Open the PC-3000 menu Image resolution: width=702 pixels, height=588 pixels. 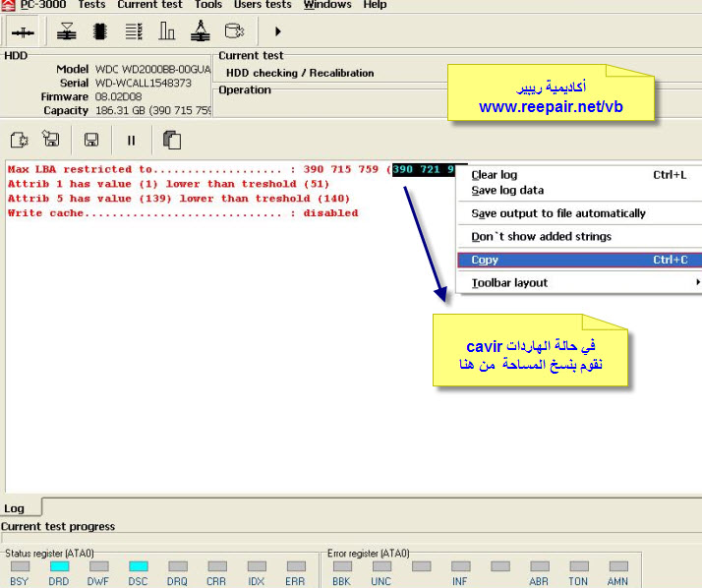click(43, 5)
